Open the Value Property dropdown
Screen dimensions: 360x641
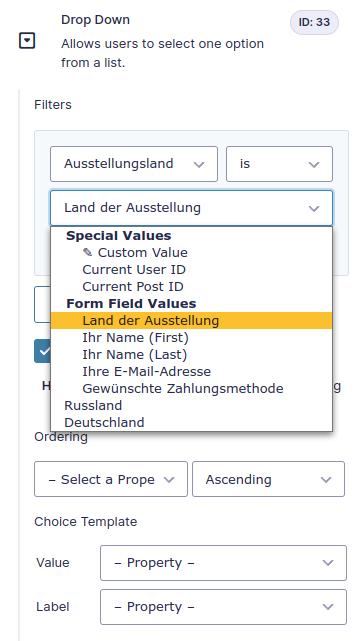click(224, 563)
